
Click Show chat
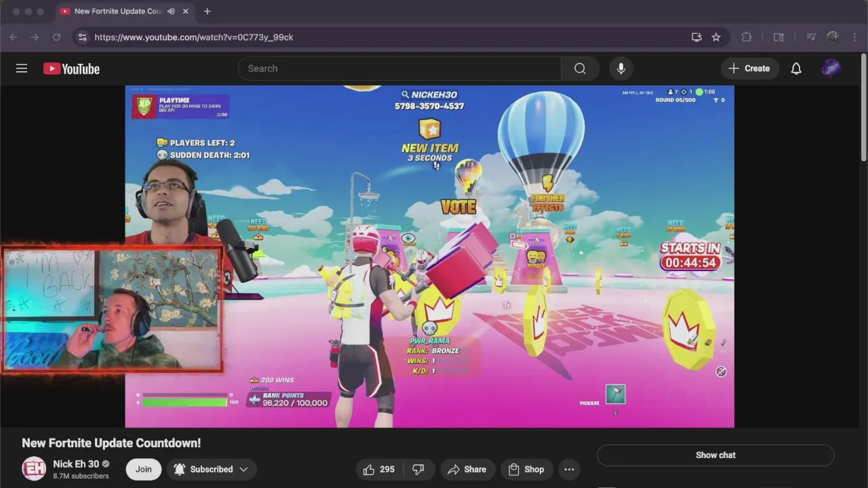pyautogui.click(x=715, y=455)
